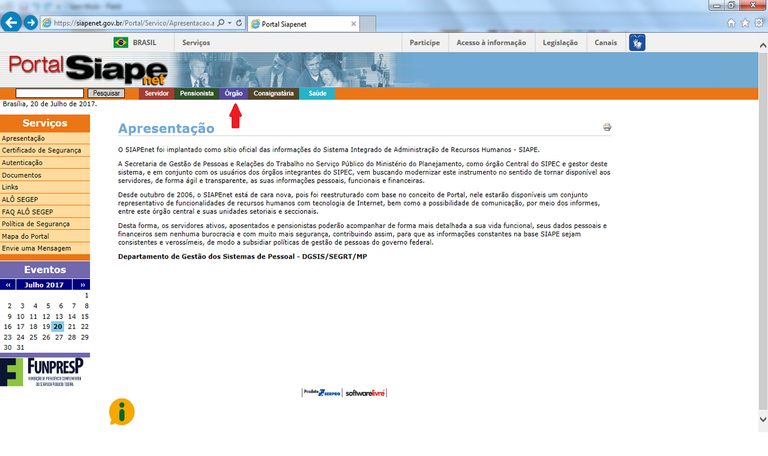768x456 pixels.
Task: Select the Saúde tab
Action: [x=317, y=94]
